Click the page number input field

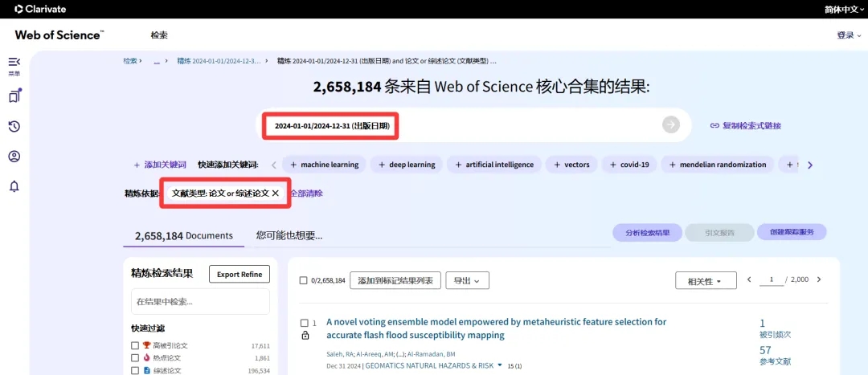[x=772, y=280]
